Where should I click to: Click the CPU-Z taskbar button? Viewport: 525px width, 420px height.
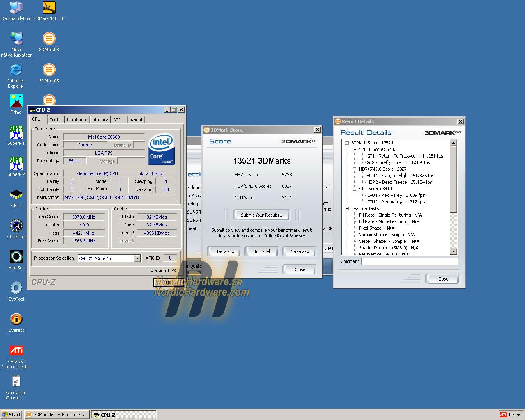coord(123,415)
